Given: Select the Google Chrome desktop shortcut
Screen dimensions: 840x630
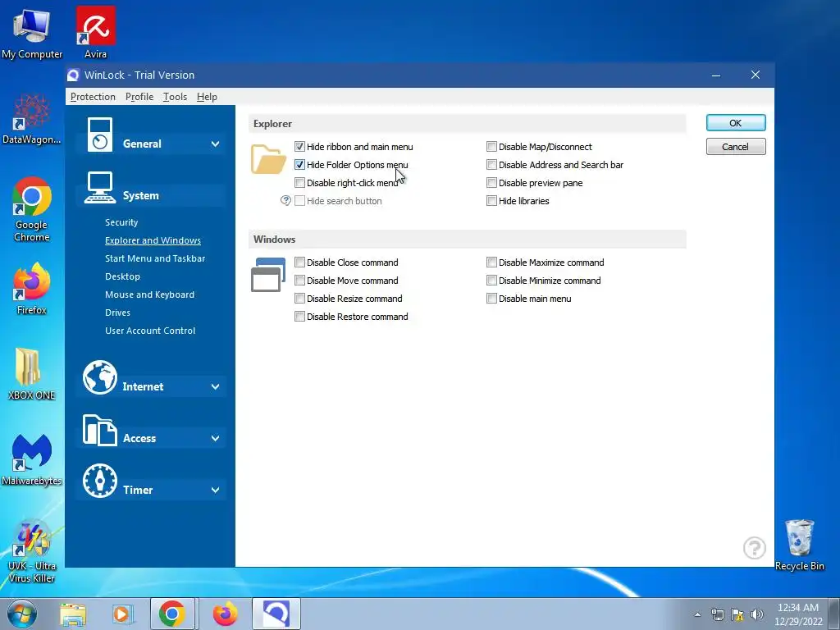Looking at the screenshot, I should pos(32,209).
